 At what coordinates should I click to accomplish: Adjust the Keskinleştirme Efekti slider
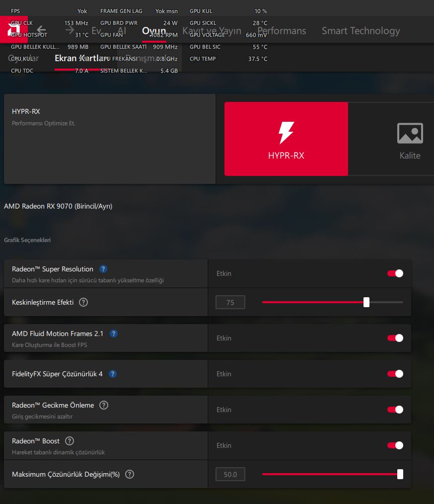(x=333, y=302)
